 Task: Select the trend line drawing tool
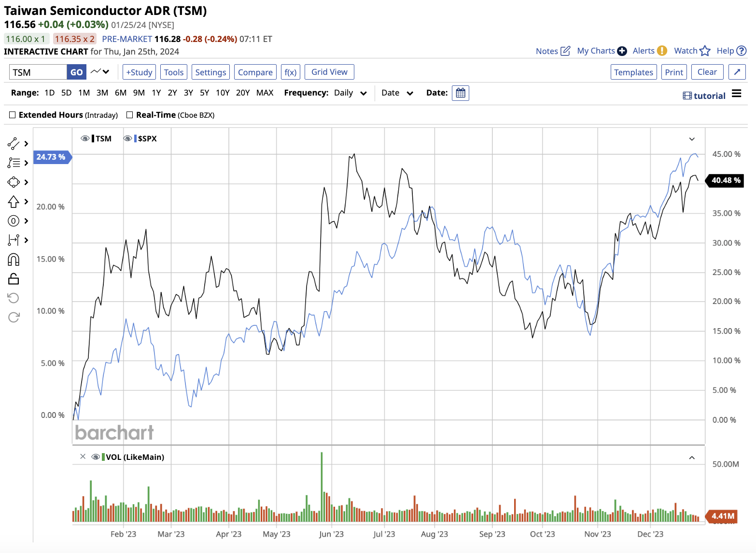point(14,143)
